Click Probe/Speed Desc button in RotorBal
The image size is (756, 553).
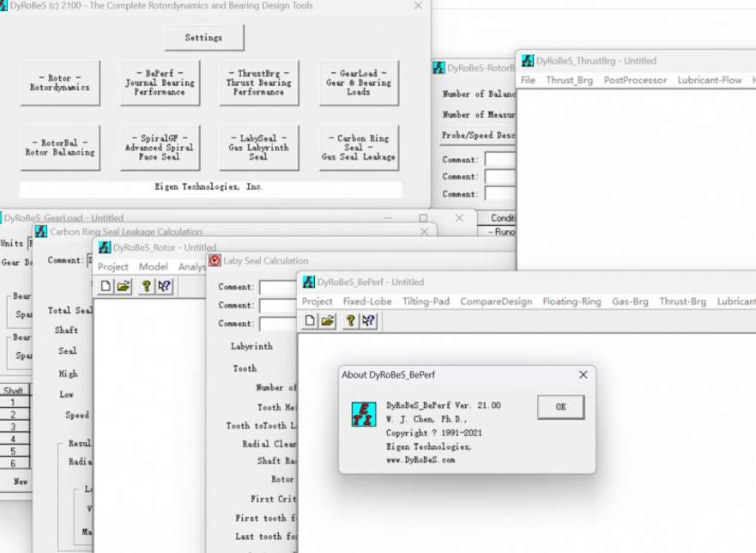(x=478, y=136)
